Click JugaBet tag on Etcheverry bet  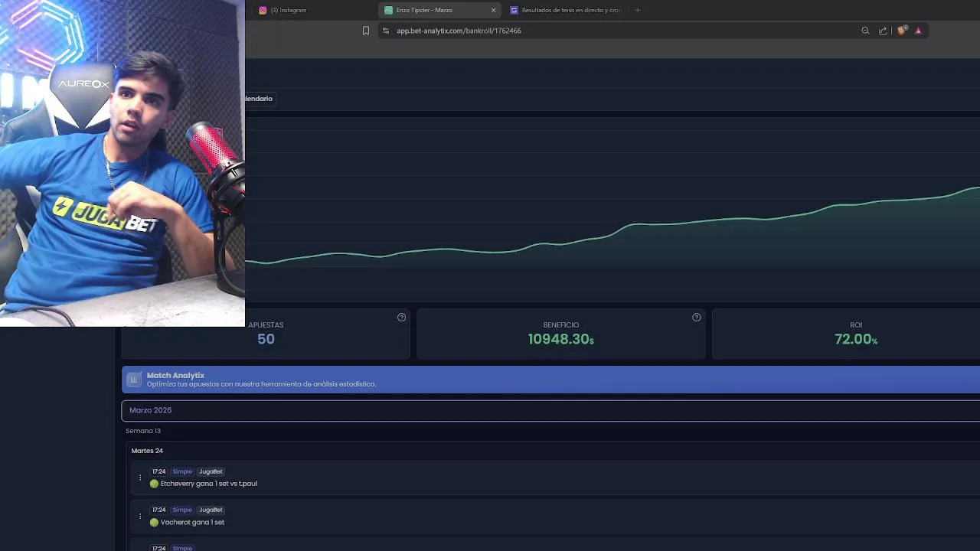[211, 471]
